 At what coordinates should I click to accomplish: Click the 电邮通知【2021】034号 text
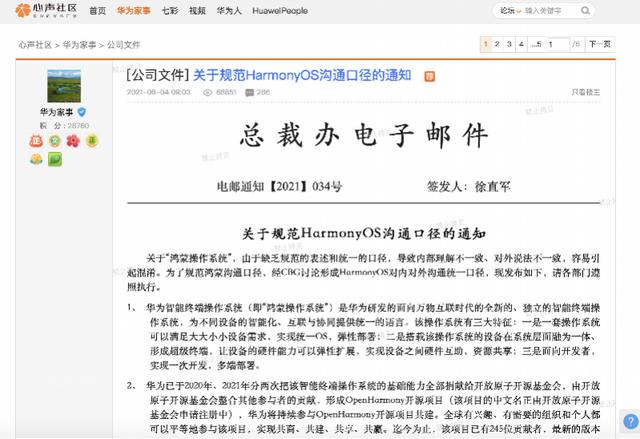click(x=280, y=186)
